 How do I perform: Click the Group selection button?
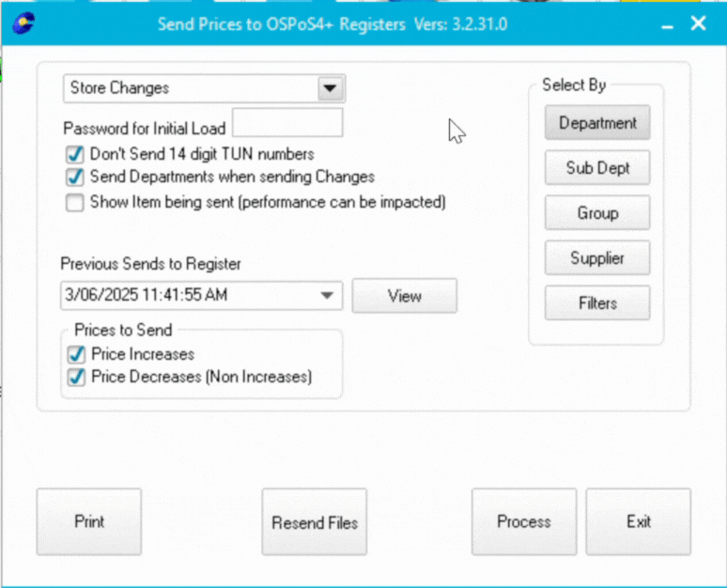coord(597,213)
